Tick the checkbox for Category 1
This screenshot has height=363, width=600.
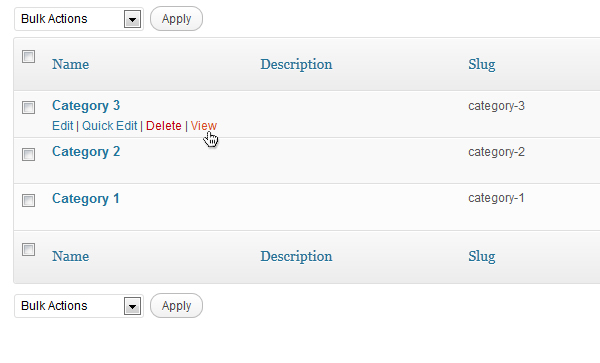(x=28, y=200)
